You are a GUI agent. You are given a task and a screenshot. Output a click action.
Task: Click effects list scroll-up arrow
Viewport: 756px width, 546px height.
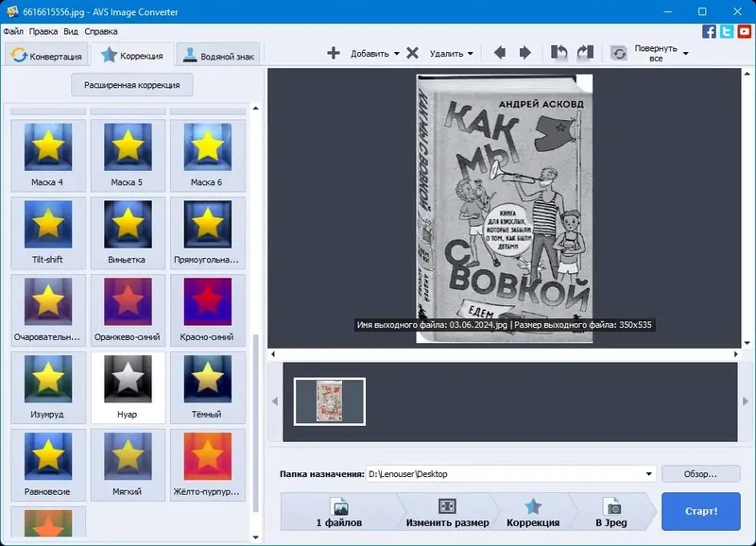coord(256,109)
